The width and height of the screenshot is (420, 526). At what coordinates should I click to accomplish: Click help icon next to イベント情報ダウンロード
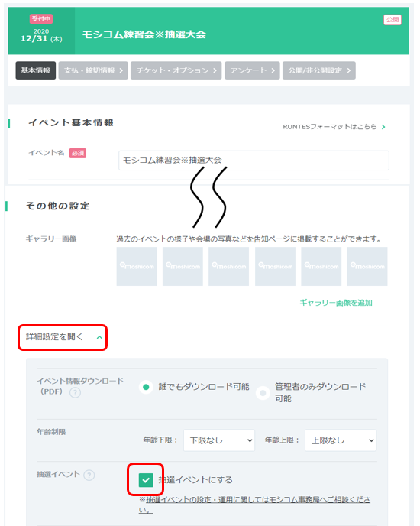click(x=75, y=392)
